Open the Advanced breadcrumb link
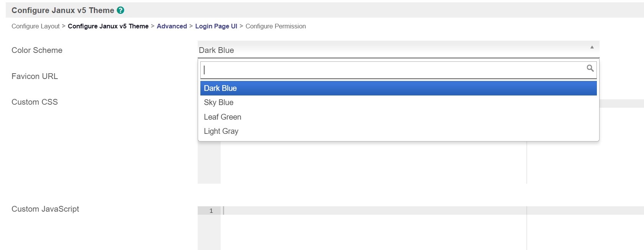The height and width of the screenshot is (250, 644). click(172, 26)
